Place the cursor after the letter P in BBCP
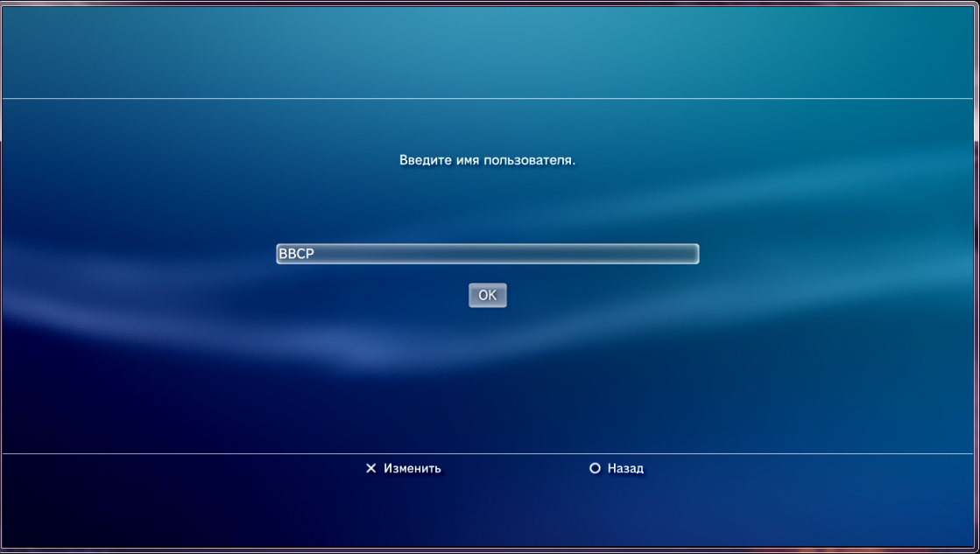 click(x=315, y=254)
